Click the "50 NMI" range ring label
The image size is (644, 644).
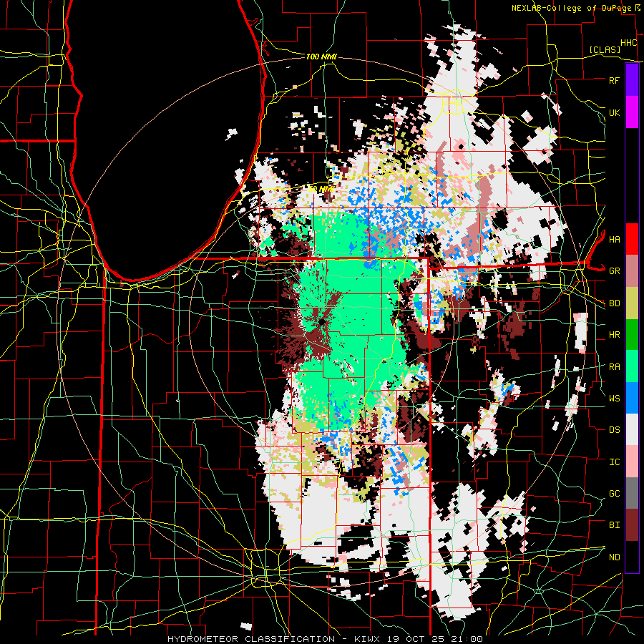tap(321, 189)
